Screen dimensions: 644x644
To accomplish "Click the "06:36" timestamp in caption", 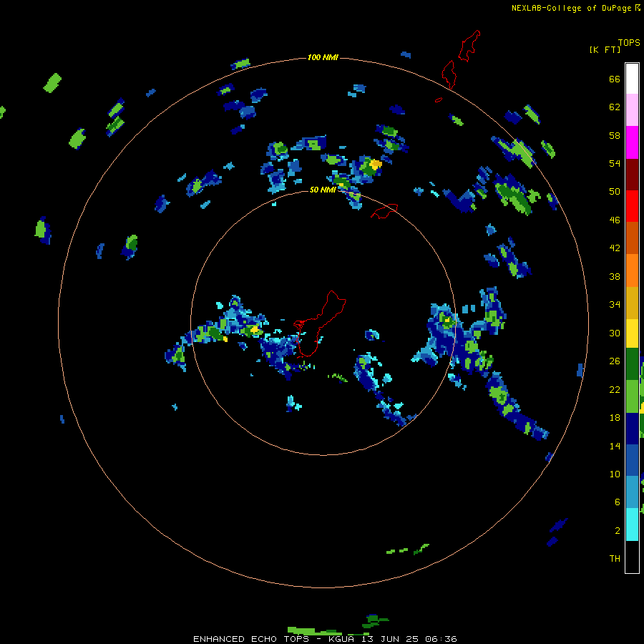I will point(441,639).
